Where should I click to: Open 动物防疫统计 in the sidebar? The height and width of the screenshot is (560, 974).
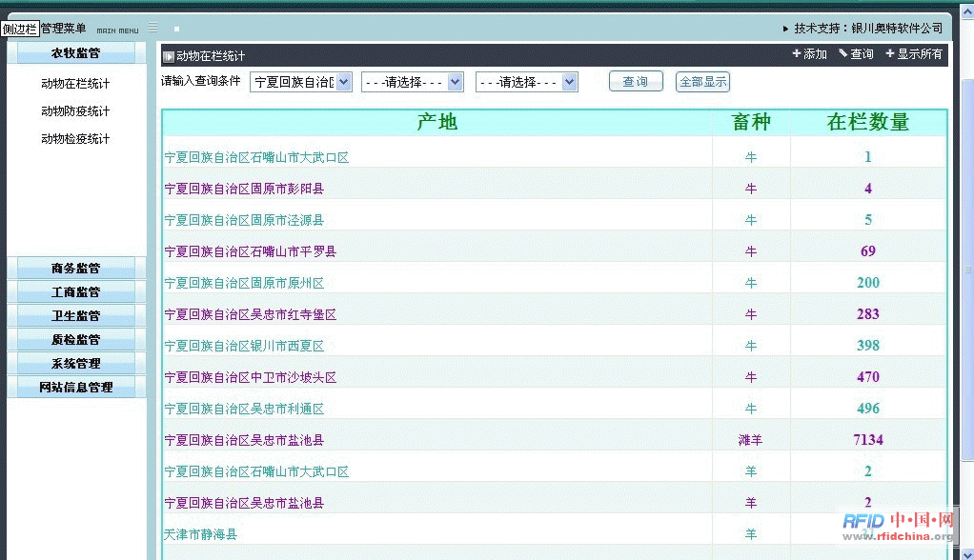click(75, 111)
